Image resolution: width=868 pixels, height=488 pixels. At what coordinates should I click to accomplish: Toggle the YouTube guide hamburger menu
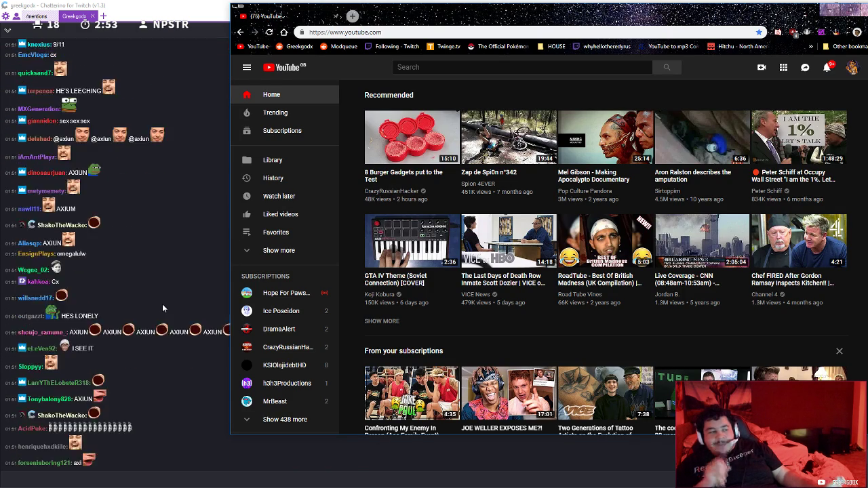pyautogui.click(x=247, y=67)
